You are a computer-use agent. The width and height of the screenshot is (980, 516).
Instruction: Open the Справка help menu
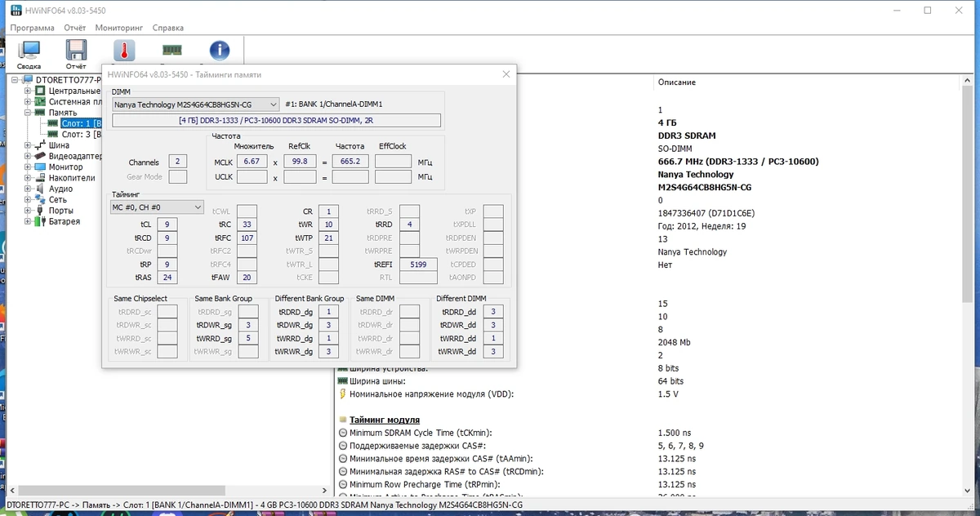coord(167,28)
